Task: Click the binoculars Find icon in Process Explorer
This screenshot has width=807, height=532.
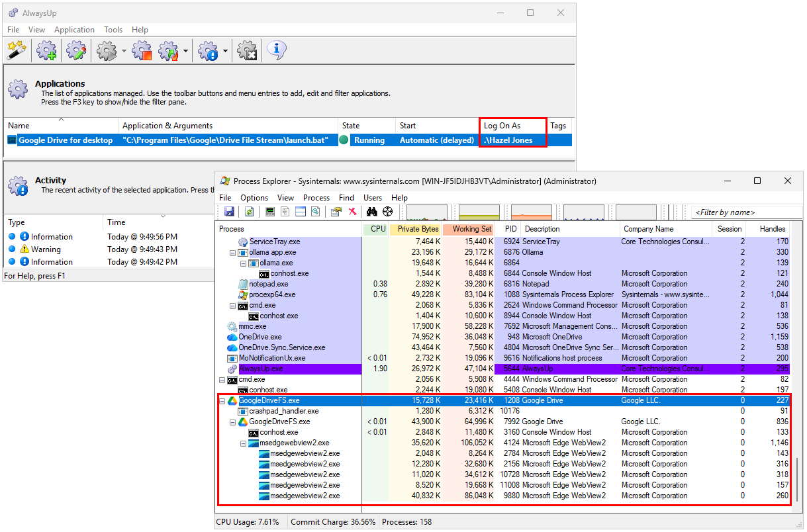Action: [x=372, y=212]
